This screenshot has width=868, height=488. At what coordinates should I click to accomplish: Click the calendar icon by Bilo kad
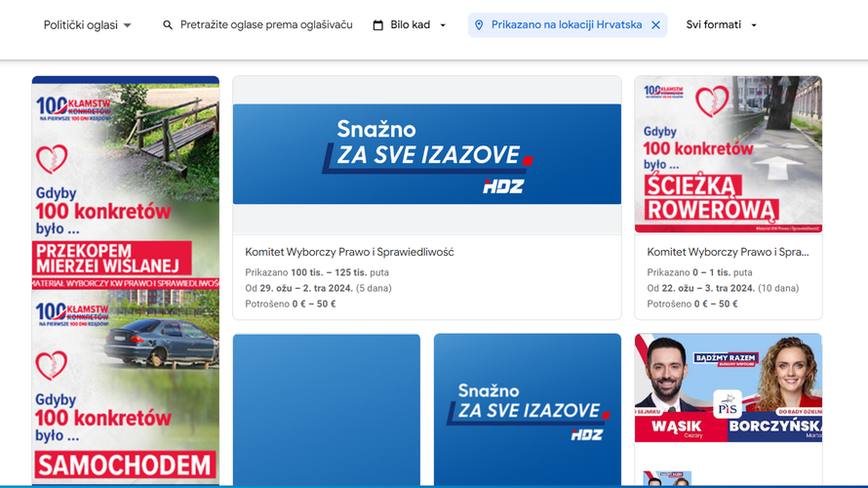pos(378,25)
